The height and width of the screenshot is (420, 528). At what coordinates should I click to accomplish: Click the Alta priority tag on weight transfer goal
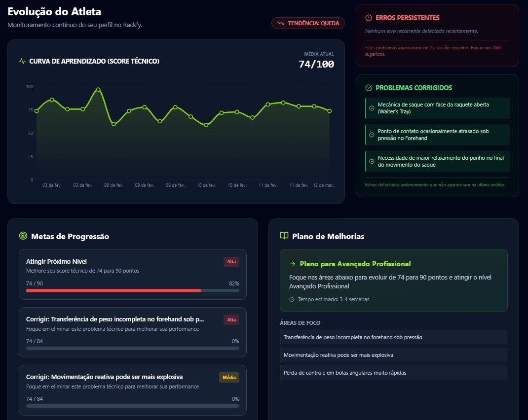pos(231,320)
